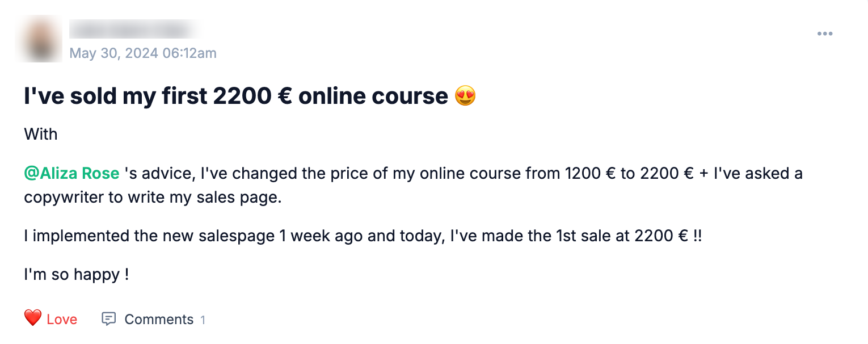Screen dimensions: 868x344
Task: Click the May 30, 2024 06:12am timestamp
Action: 143,53
